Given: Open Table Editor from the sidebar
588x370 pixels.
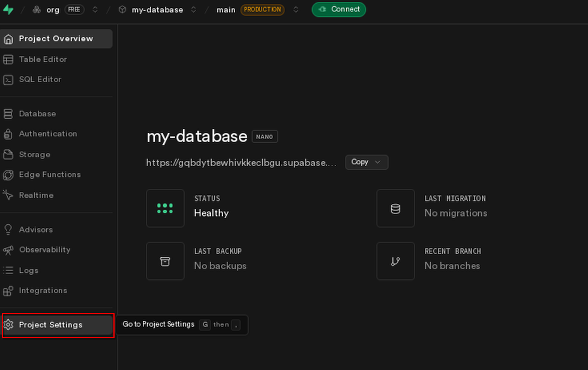Looking at the screenshot, I should 56,59.
